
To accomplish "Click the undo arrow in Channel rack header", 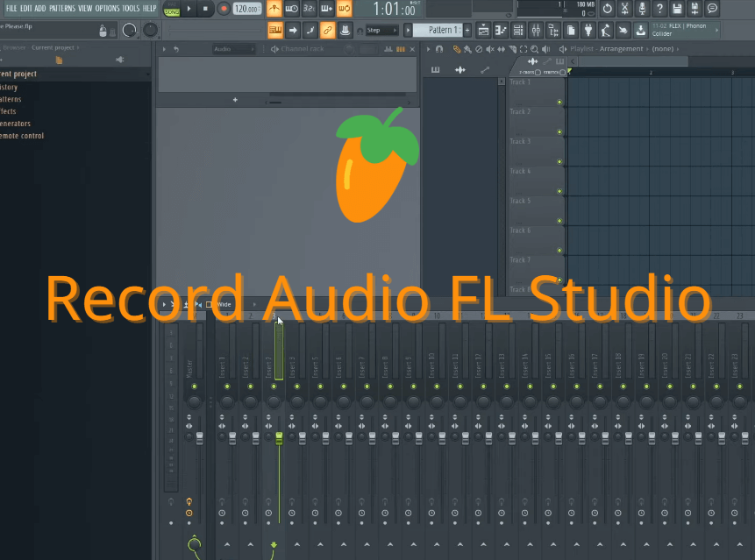I will tap(176, 49).
